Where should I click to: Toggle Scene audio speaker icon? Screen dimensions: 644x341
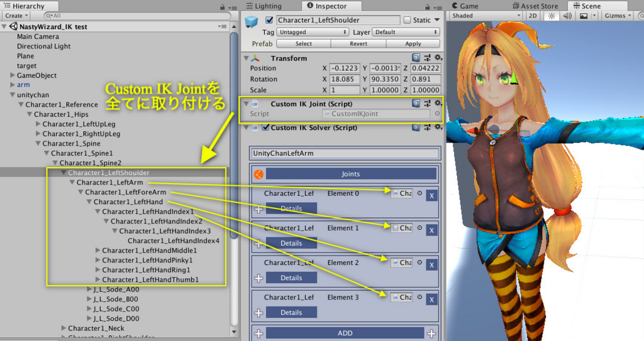[x=567, y=16]
